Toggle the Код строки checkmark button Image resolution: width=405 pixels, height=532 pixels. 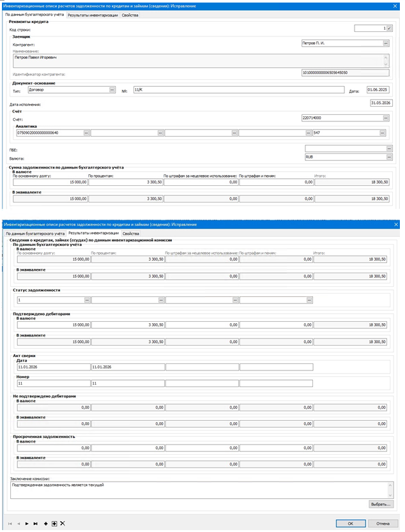tap(389, 29)
